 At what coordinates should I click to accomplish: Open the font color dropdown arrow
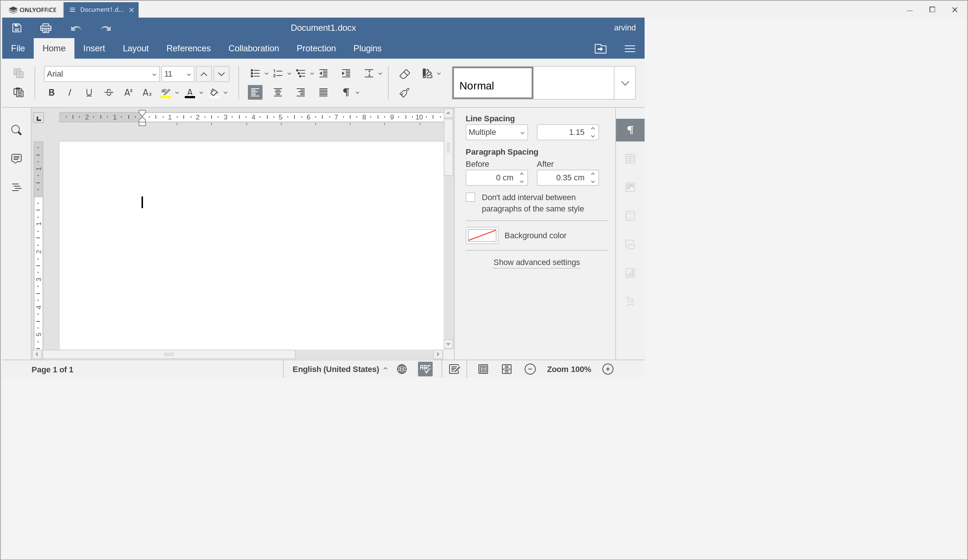[x=201, y=92]
